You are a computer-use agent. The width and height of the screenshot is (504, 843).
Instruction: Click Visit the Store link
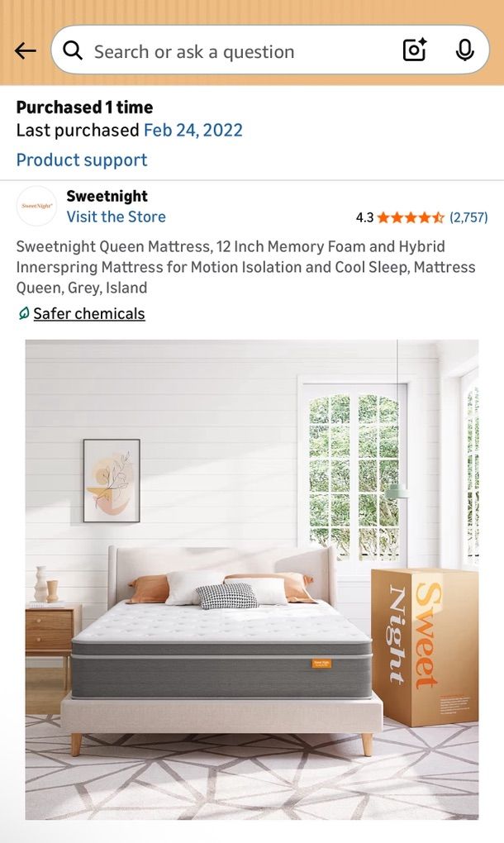point(116,217)
